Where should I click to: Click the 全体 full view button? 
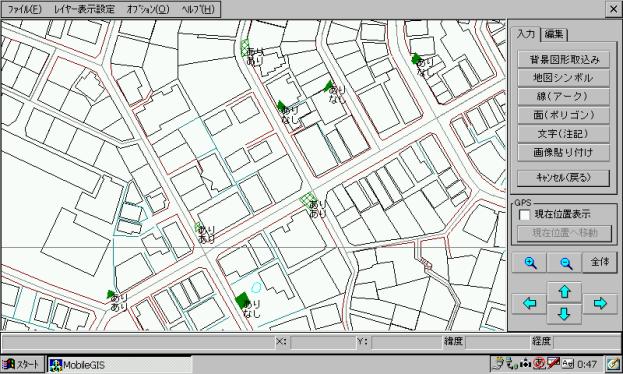(x=600, y=262)
